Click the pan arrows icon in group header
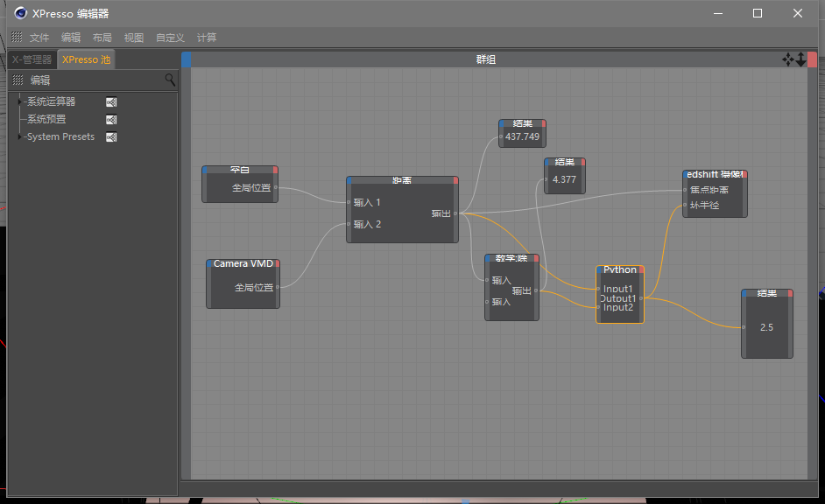 point(787,59)
